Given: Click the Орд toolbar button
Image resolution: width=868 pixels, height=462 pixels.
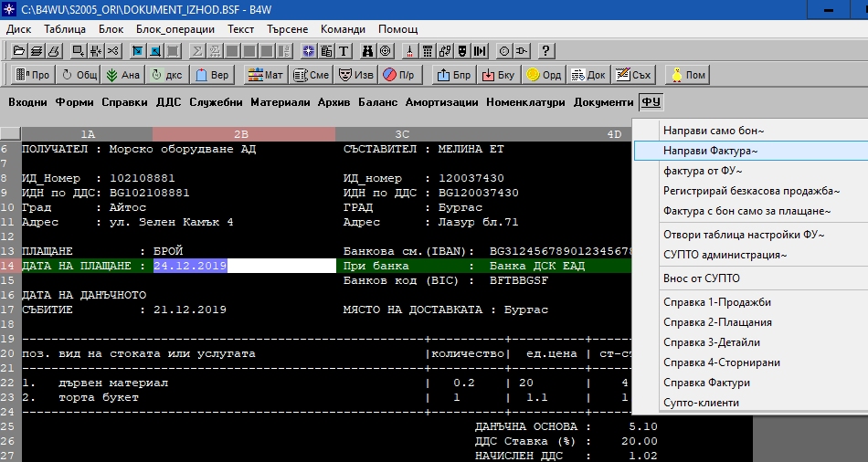Looking at the screenshot, I should 545,75.
